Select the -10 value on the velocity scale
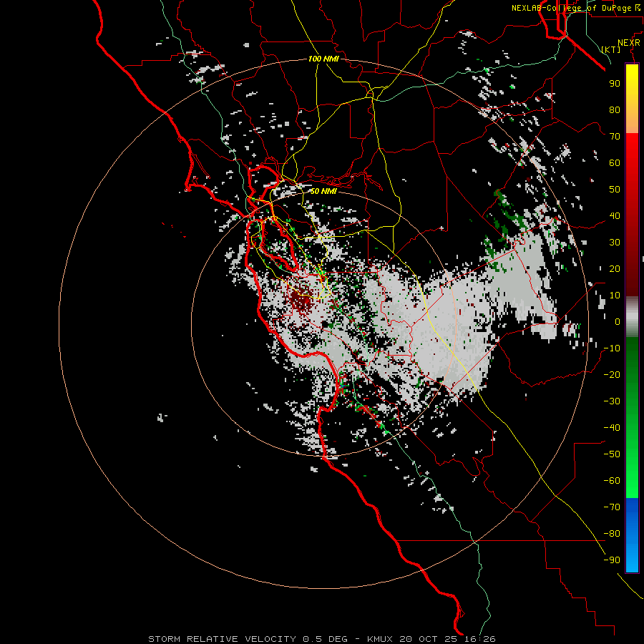Viewport: 644px width, 644px height. (612, 348)
